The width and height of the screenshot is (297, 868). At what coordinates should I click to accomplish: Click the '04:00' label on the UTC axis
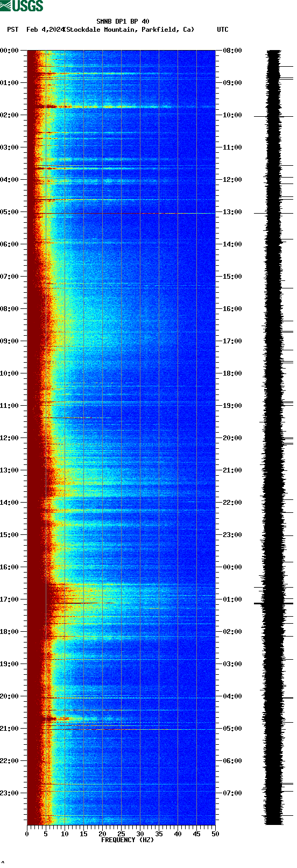232,696
